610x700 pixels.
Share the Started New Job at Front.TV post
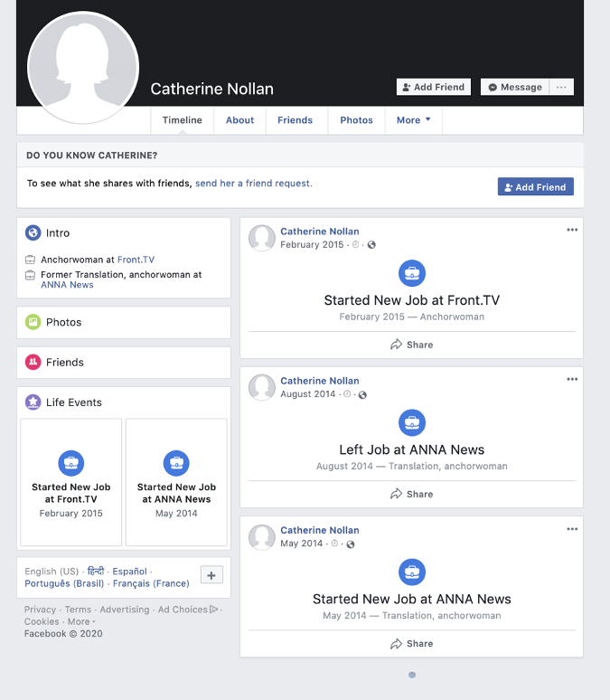point(411,345)
